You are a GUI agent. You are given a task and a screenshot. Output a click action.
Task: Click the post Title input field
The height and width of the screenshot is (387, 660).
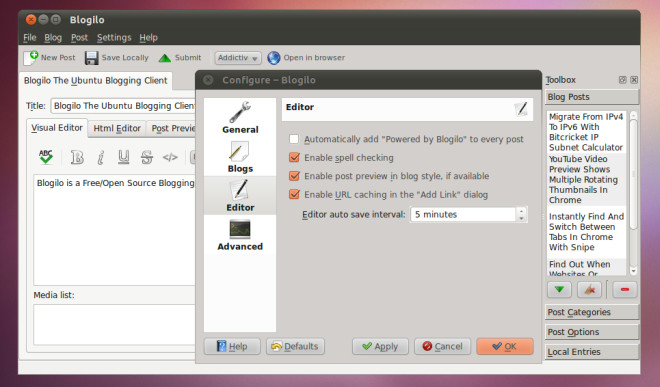click(123, 106)
